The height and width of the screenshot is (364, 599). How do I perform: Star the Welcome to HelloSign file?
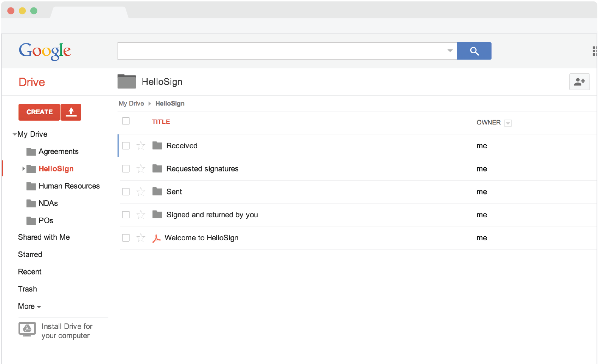141,238
